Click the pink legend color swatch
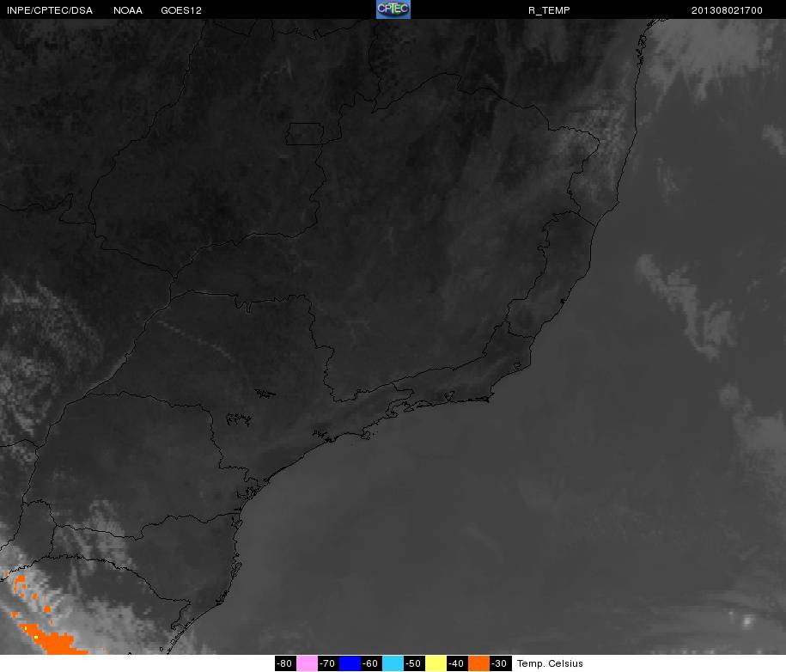Image resolution: width=786 pixels, height=672 pixels. pyautogui.click(x=307, y=663)
